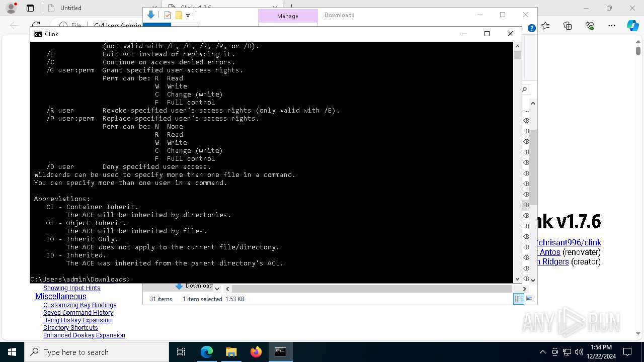The height and width of the screenshot is (362, 644).
Task: Click the Explorer horizontal scrollbar right arrow
Action: 524,289
